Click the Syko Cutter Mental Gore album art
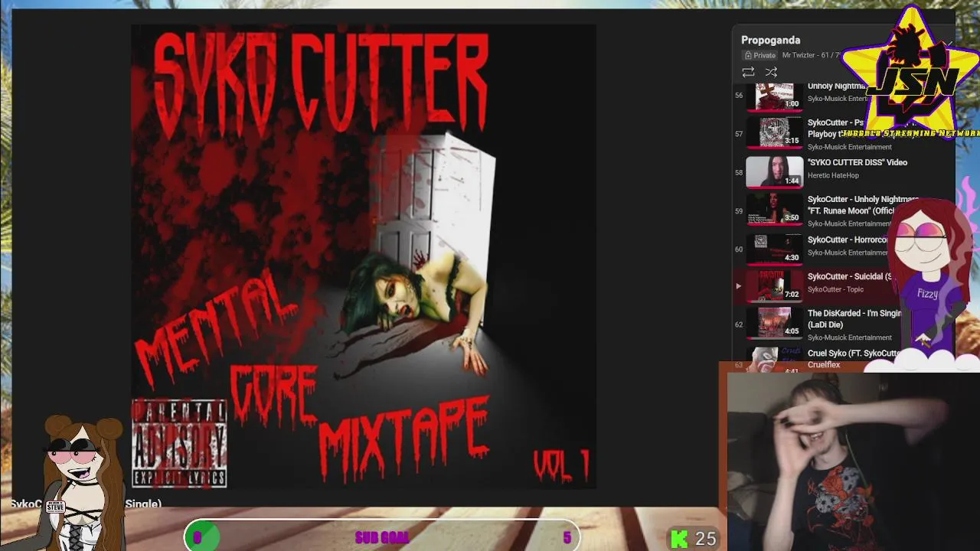The image size is (980, 551). point(364,256)
